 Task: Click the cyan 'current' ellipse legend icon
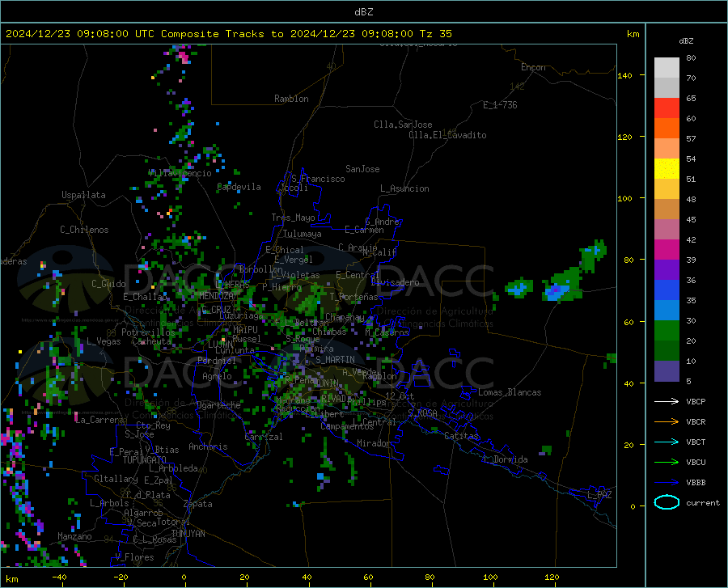tap(667, 502)
